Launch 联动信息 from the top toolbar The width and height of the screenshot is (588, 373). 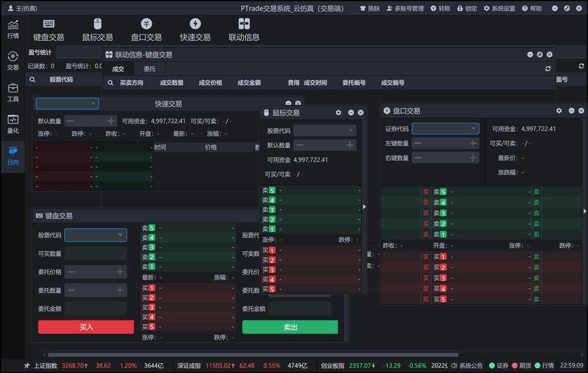[x=244, y=29]
